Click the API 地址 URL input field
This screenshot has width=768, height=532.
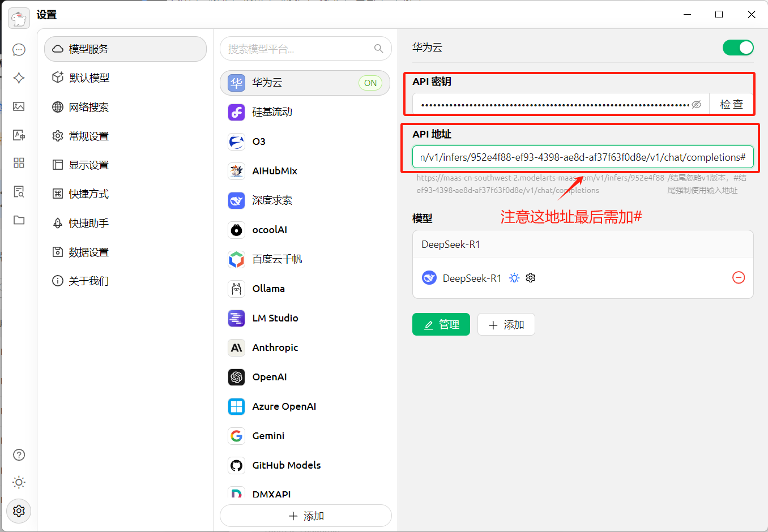pyautogui.click(x=583, y=157)
